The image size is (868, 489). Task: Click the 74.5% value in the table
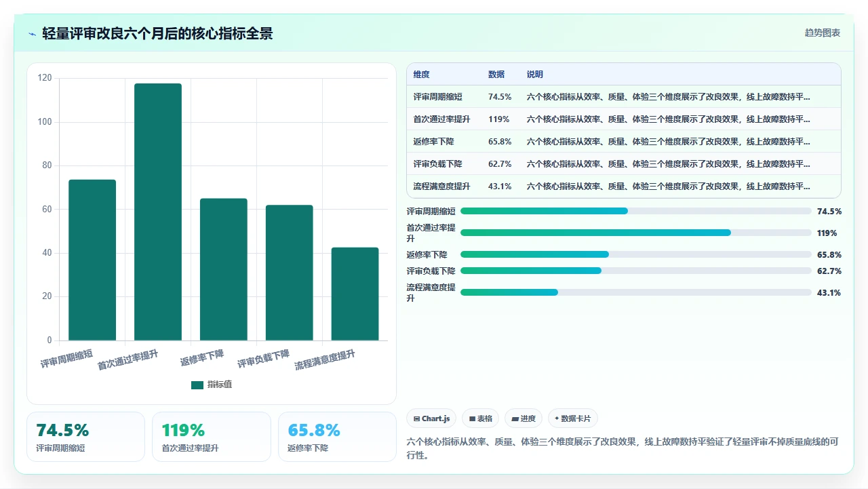click(500, 97)
